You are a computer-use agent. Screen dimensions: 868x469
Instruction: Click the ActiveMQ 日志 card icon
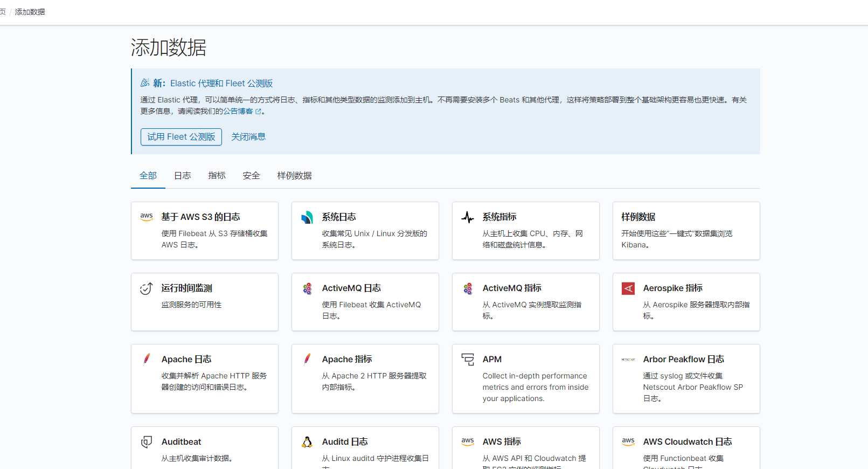pyautogui.click(x=307, y=288)
